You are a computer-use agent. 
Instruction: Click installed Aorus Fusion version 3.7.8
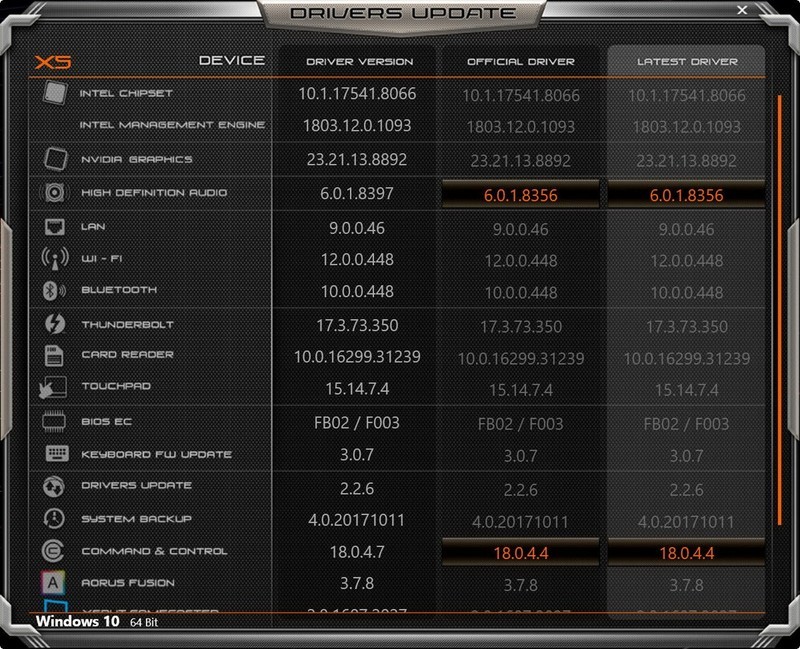[357, 583]
